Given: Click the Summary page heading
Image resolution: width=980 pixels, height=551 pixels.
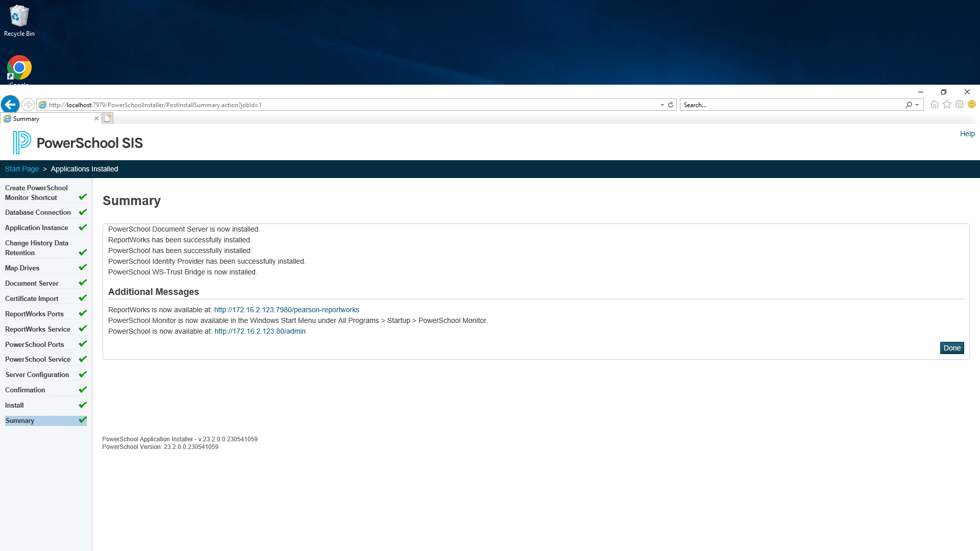Looking at the screenshot, I should click(132, 201).
